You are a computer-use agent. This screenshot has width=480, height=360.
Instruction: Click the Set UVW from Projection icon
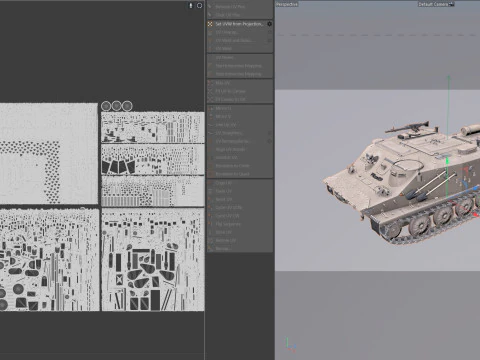[210, 24]
